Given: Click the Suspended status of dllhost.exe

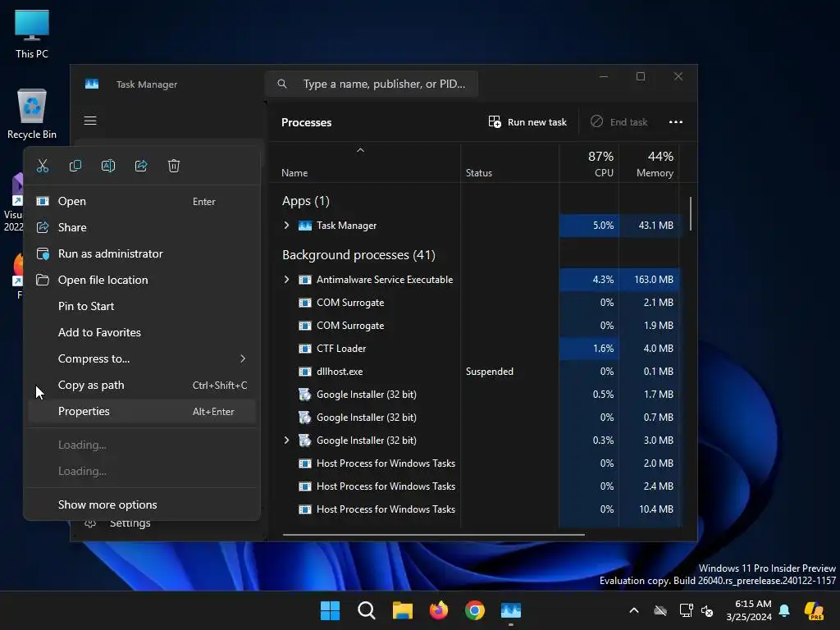Looking at the screenshot, I should coord(490,372).
